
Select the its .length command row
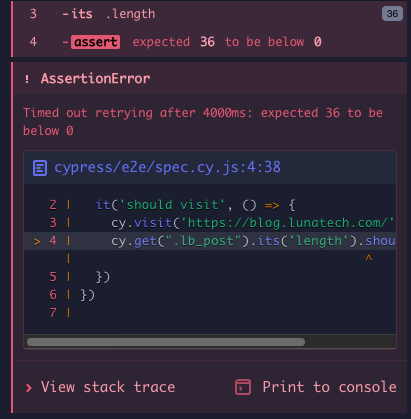point(210,14)
